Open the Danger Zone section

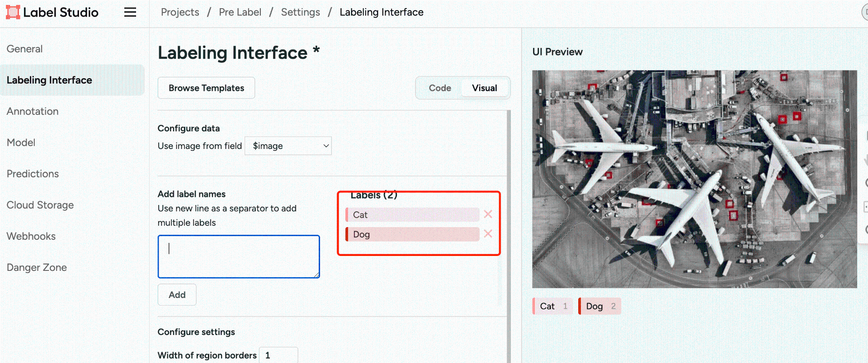(x=37, y=268)
